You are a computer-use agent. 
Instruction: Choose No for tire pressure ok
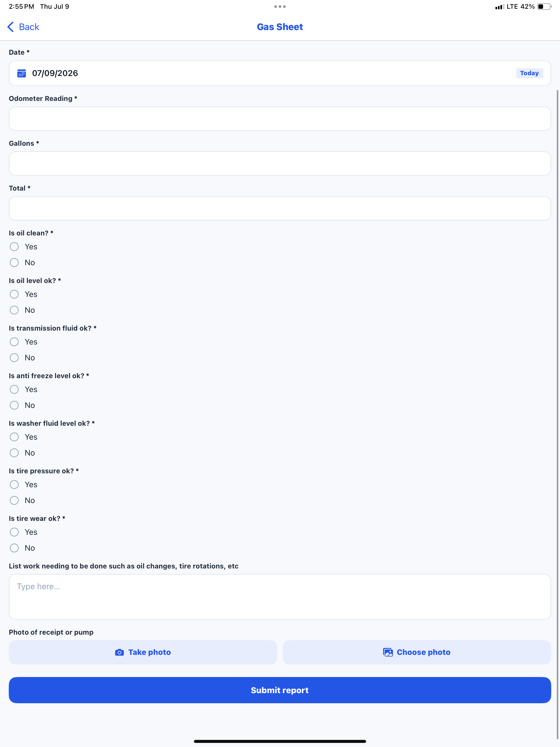coord(14,501)
